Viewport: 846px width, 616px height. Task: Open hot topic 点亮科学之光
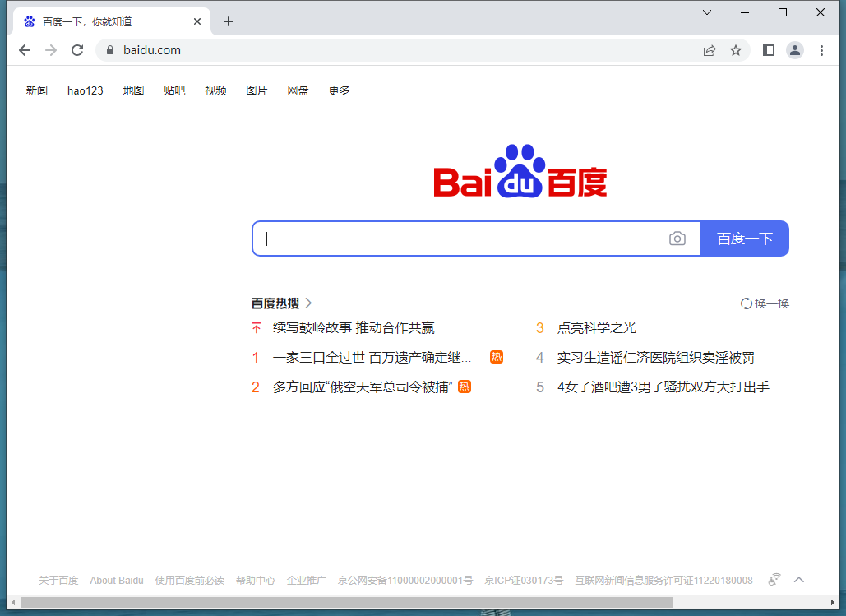click(x=597, y=327)
